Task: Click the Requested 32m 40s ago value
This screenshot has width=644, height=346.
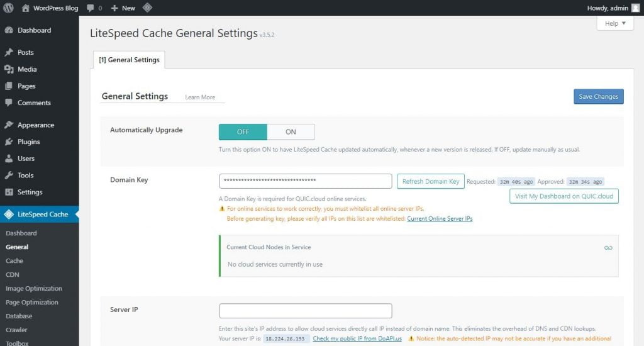Action: [516, 182]
